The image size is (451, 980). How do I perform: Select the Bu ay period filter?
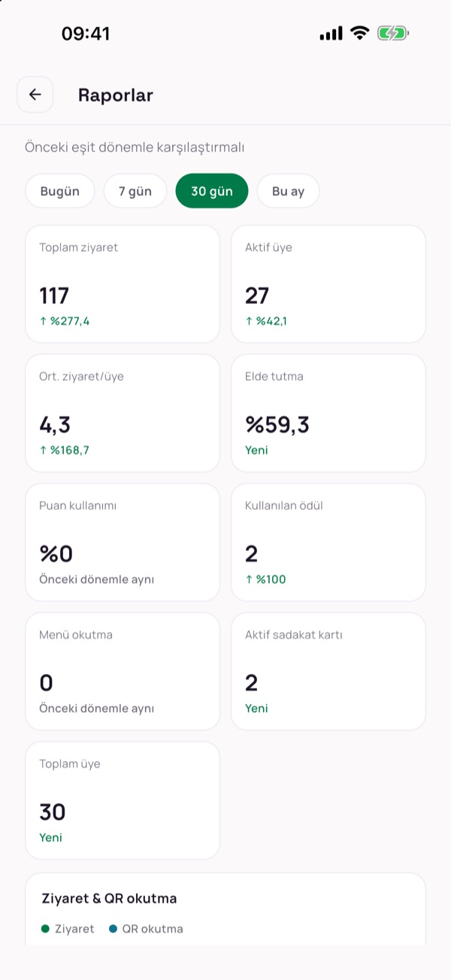288,191
